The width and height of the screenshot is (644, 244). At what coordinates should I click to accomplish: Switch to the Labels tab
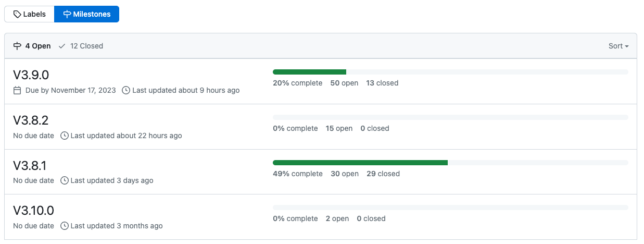29,15
